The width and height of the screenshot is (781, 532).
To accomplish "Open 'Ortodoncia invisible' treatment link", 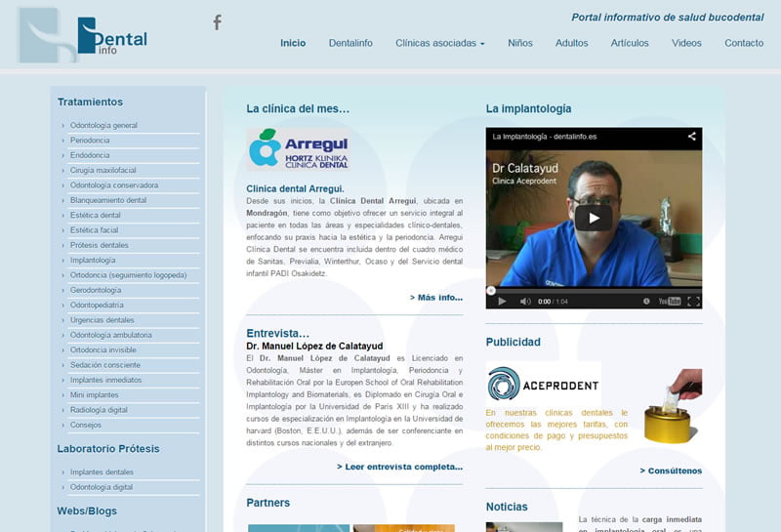I will coord(103,349).
